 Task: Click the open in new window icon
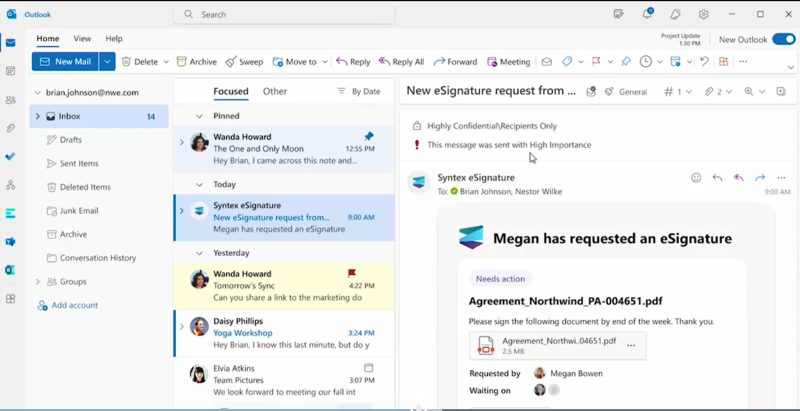pos(781,91)
